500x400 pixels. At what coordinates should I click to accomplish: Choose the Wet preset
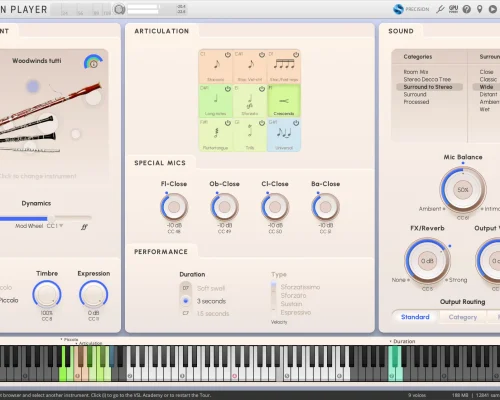(485, 109)
